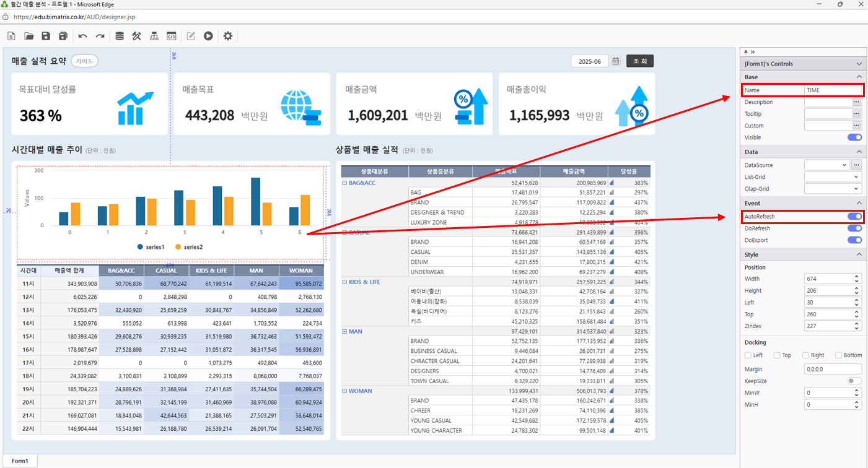
Task: Open the hierarchy tree toolbar icon
Action: click(x=154, y=37)
